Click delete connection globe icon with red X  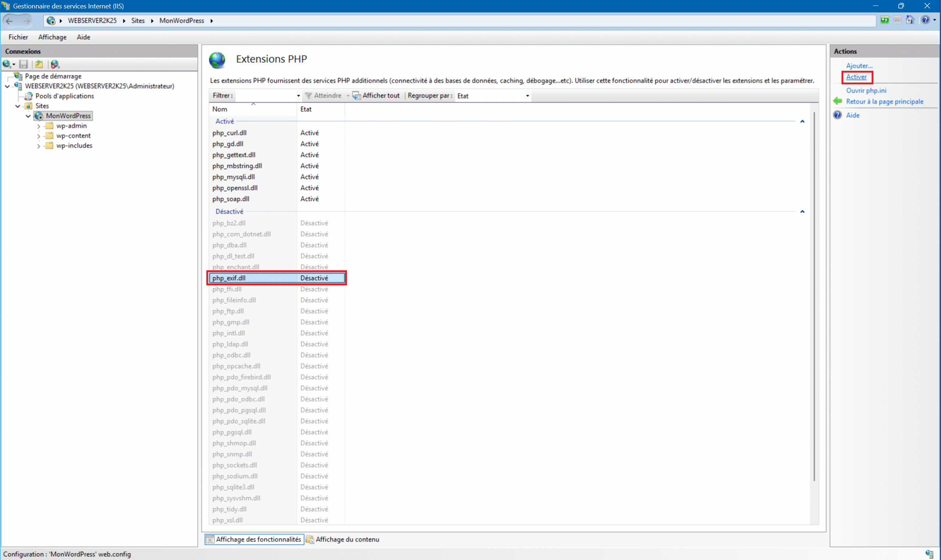pyautogui.click(x=55, y=64)
